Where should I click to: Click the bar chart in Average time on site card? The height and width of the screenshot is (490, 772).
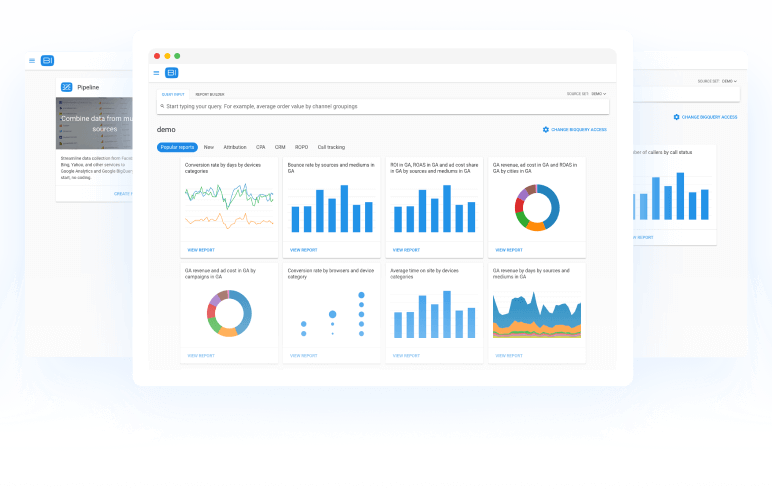(434, 314)
